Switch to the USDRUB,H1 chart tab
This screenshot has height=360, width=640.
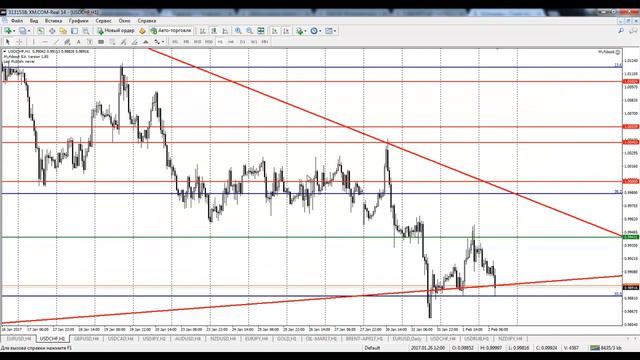[476, 339]
